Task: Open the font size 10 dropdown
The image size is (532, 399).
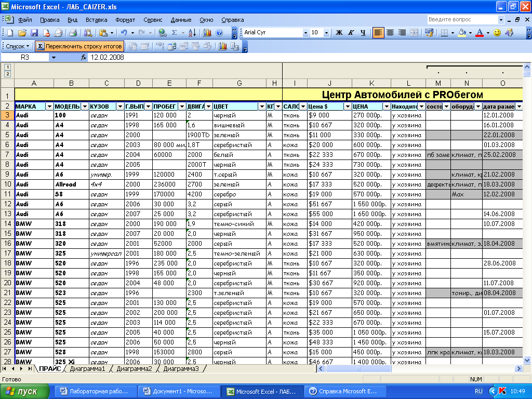Action: [x=326, y=33]
